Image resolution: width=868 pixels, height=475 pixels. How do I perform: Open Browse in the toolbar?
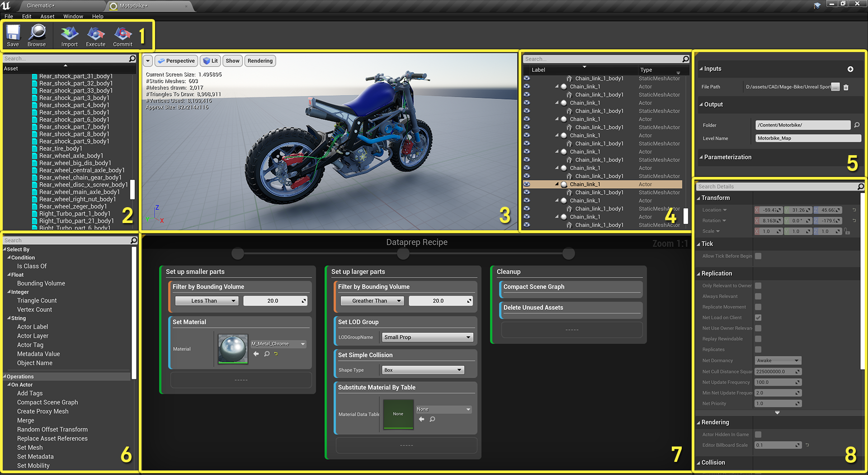coord(37,36)
